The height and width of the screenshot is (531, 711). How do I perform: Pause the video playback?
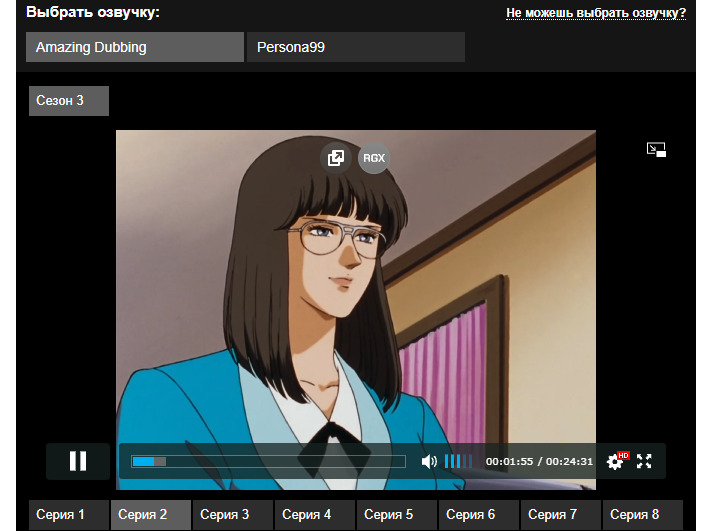(x=77, y=461)
